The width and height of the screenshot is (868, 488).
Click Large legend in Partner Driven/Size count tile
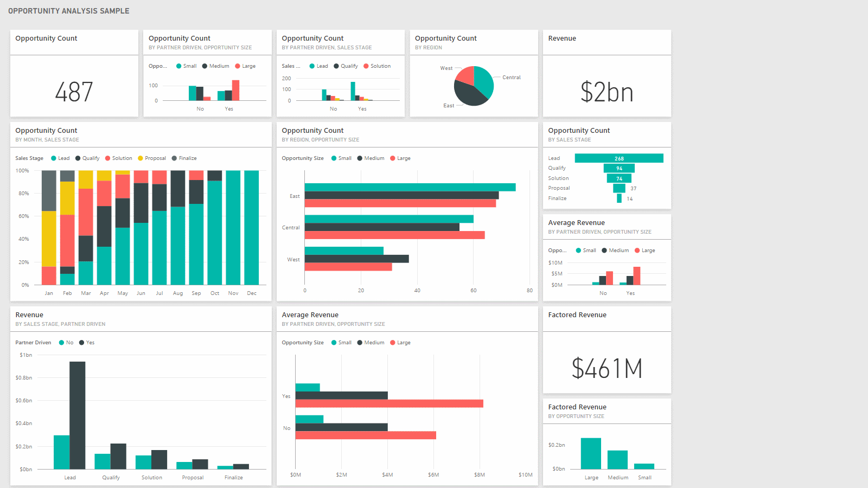(245, 66)
